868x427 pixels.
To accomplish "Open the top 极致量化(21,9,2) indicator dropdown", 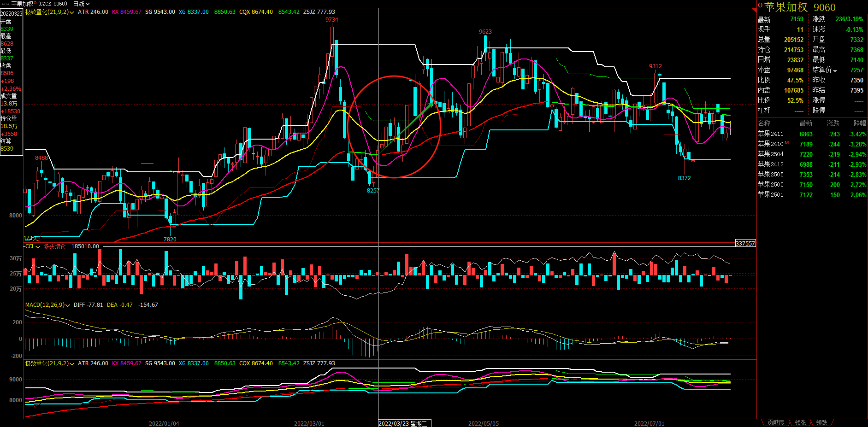I will 50,12.
